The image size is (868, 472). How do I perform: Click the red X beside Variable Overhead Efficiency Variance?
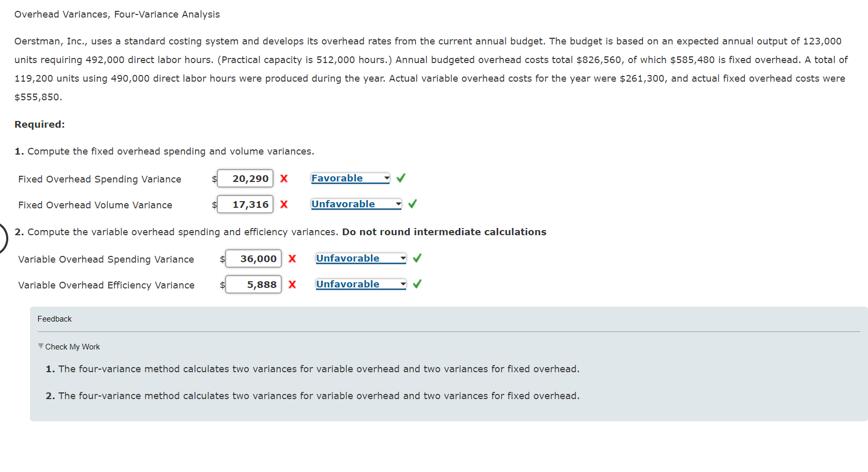coord(292,284)
